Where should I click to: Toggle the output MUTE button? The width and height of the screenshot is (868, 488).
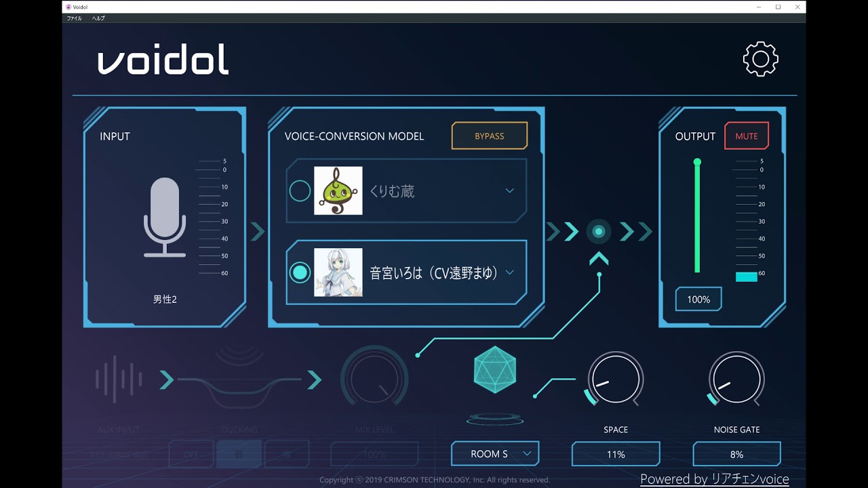tap(747, 136)
